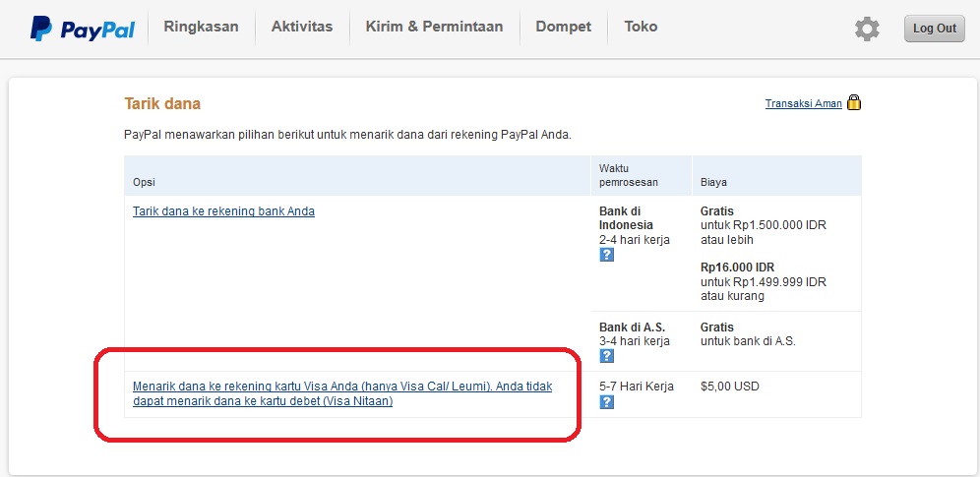Screen dimensions: 980x477
Task: Select Kirim & Permintaan menu item
Action: click(434, 27)
